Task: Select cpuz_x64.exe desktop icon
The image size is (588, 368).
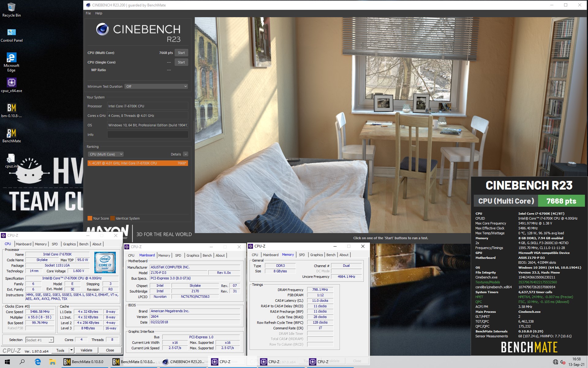Action: [11, 85]
